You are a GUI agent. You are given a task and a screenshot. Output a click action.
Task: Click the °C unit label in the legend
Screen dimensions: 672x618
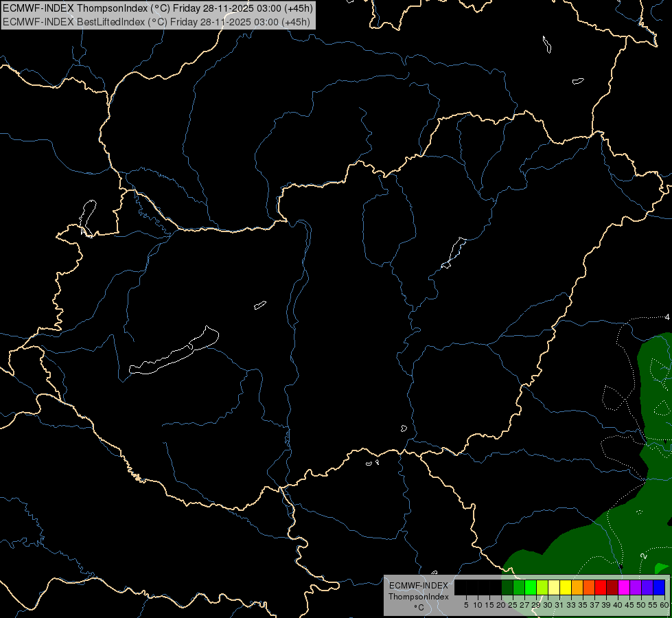click(419, 608)
